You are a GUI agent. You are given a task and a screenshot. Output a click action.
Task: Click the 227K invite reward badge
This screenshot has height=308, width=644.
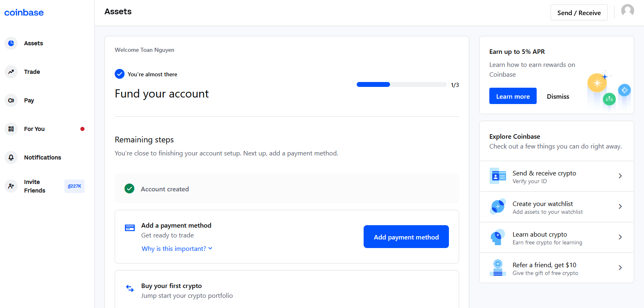[x=74, y=186]
